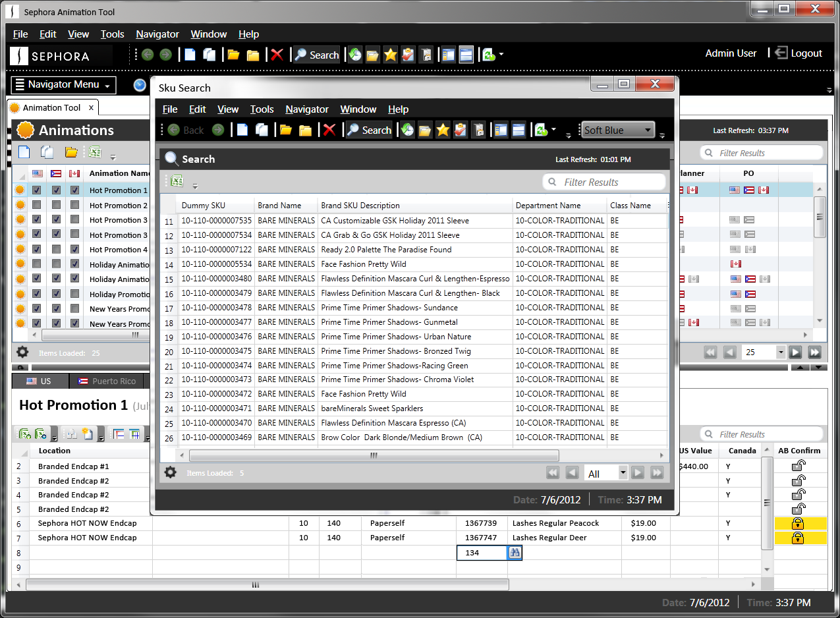Screen dimensions: 840x618
Task: Click New document icon in main Sephora toolbar
Action: tap(190, 55)
